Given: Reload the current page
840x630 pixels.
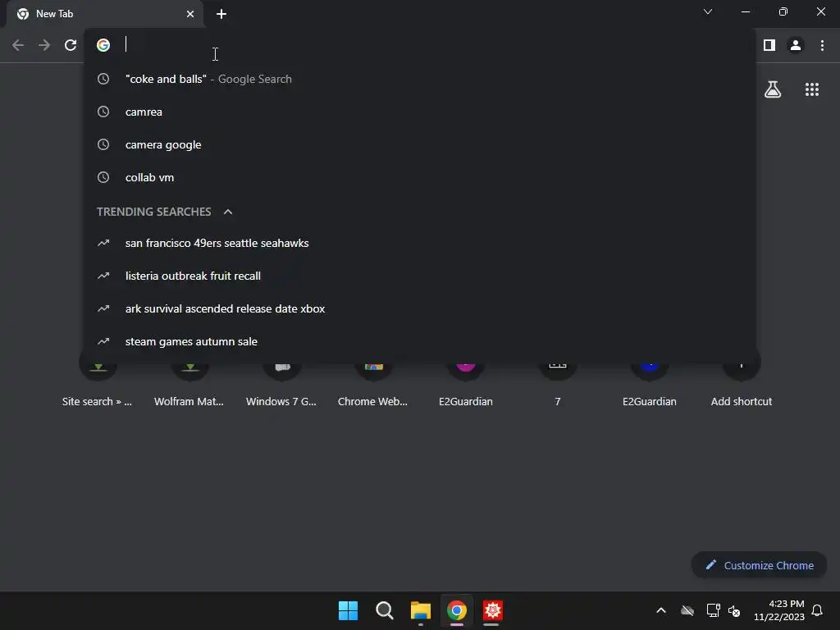Looking at the screenshot, I should (71, 46).
